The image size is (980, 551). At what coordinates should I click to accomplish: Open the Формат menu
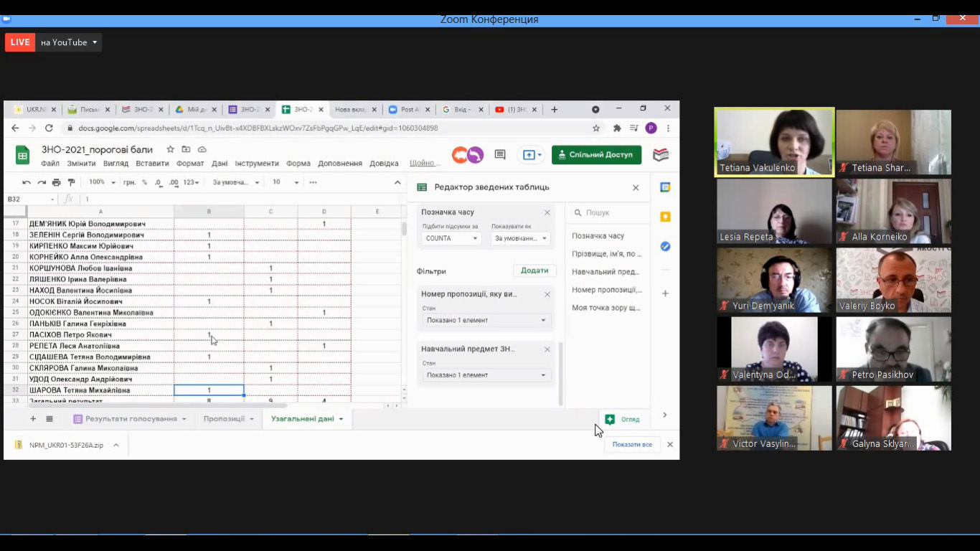point(190,164)
